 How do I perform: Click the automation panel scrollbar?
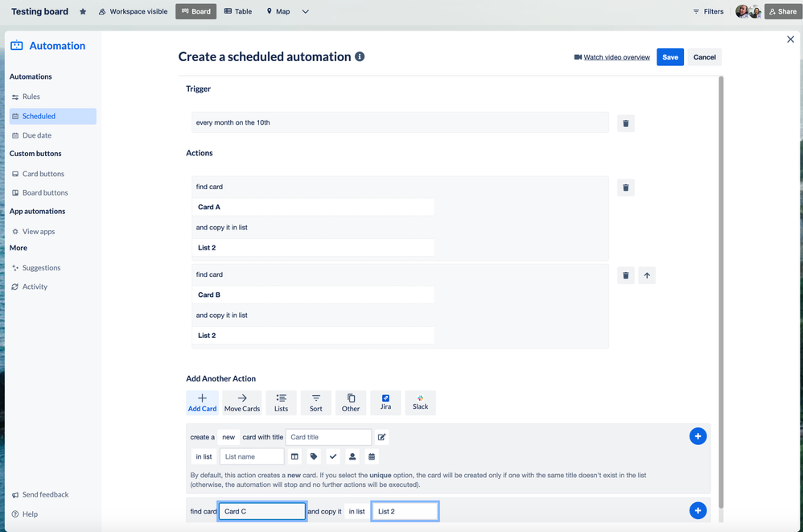tap(721, 292)
